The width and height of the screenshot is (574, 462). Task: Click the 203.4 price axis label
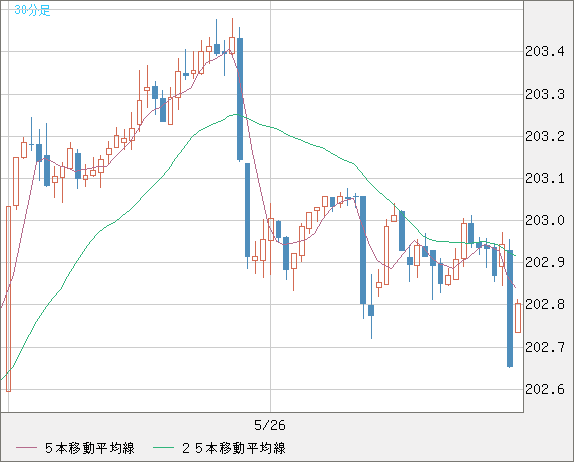(x=545, y=51)
